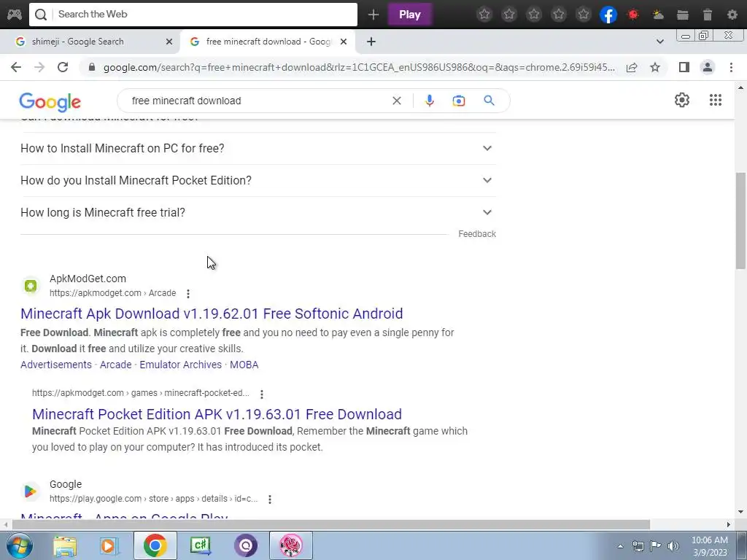The image size is (747, 560).
Task: Open the Advertisements sitelink
Action: (x=55, y=365)
